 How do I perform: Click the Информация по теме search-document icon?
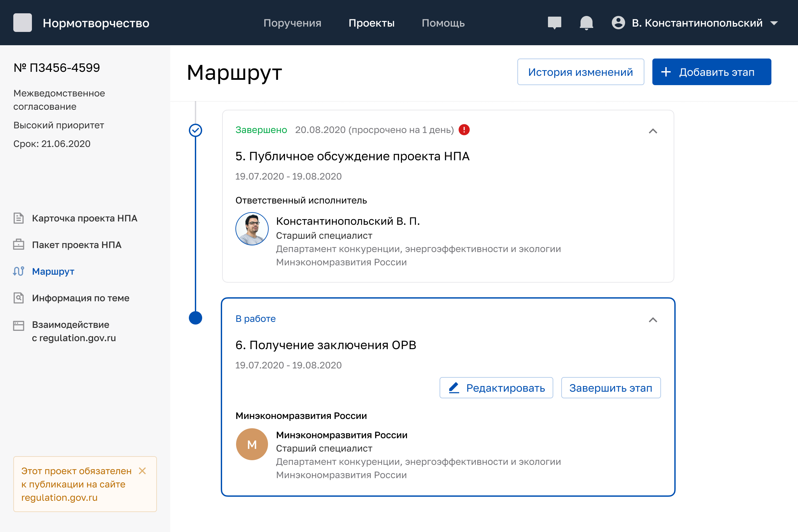click(19, 298)
